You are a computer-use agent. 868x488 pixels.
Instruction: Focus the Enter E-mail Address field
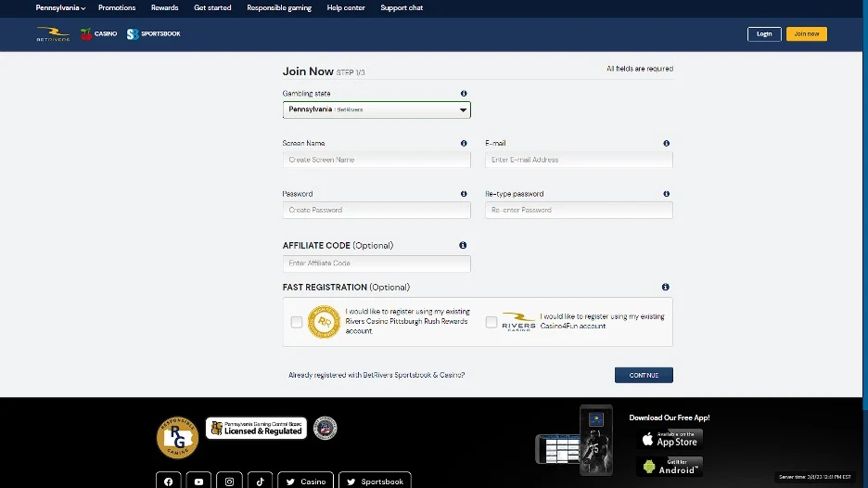(x=579, y=160)
